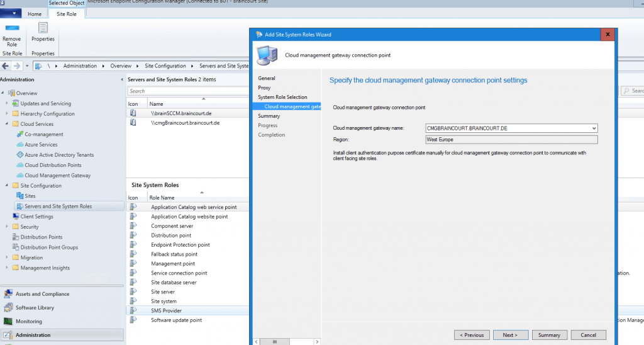Select Azure Active Directory Tenants icon

tap(19, 155)
